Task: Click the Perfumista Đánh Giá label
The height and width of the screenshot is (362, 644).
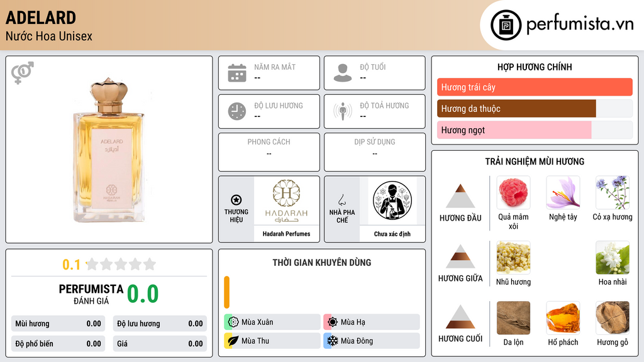Action: point(91,294)
